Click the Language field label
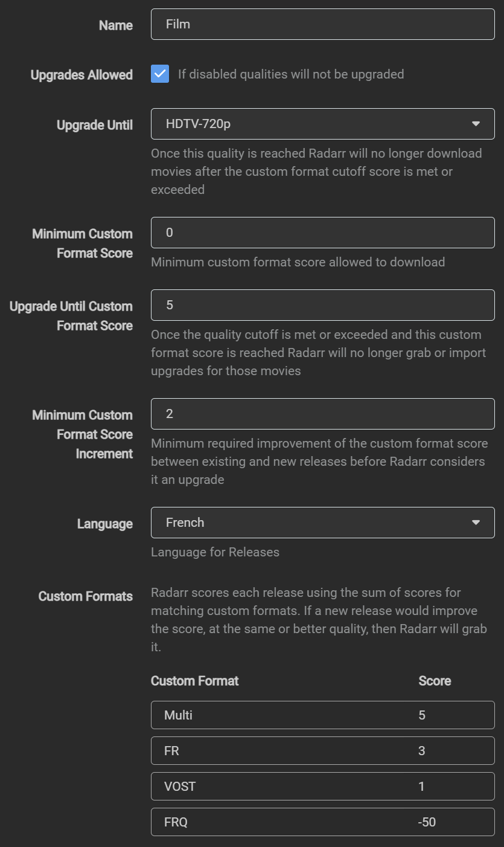The image size is (504, 847). coord(104,524)
